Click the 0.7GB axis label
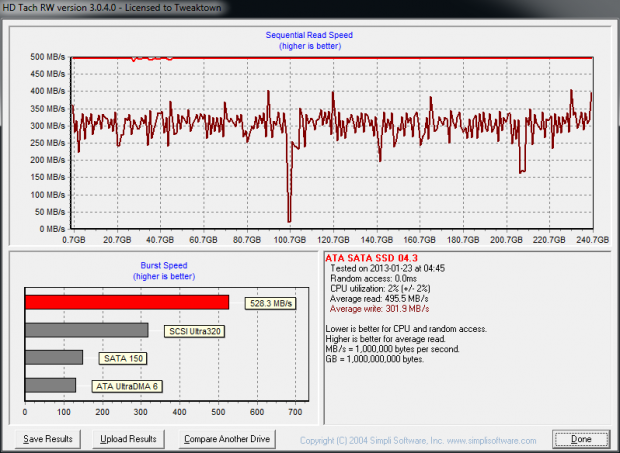Image resolution: width=620 pixels, height=453 pixels. (74, 240)
